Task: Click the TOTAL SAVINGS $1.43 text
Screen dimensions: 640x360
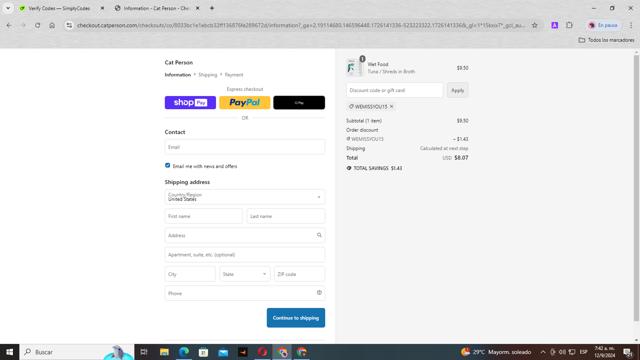Action: (x=378, y=168)
